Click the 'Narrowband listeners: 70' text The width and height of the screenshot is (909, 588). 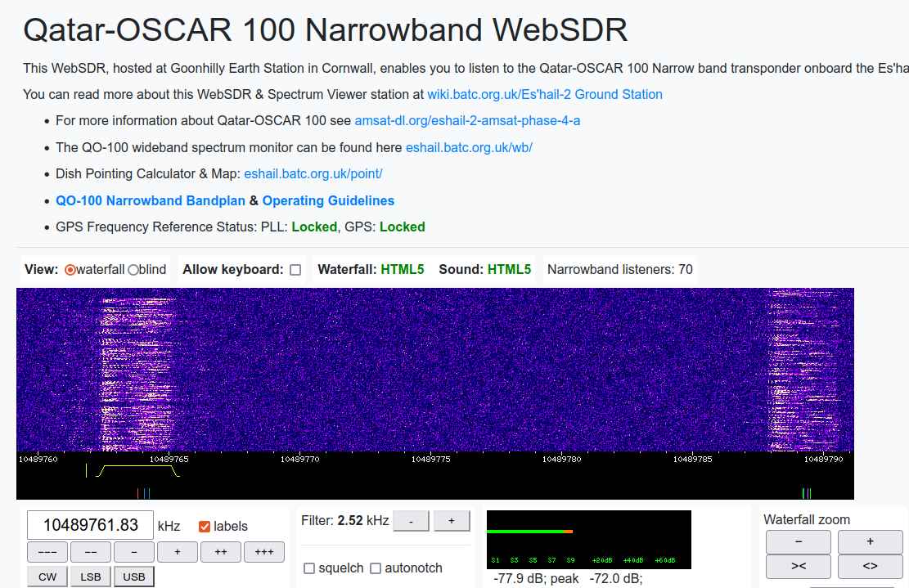[619, 269]
